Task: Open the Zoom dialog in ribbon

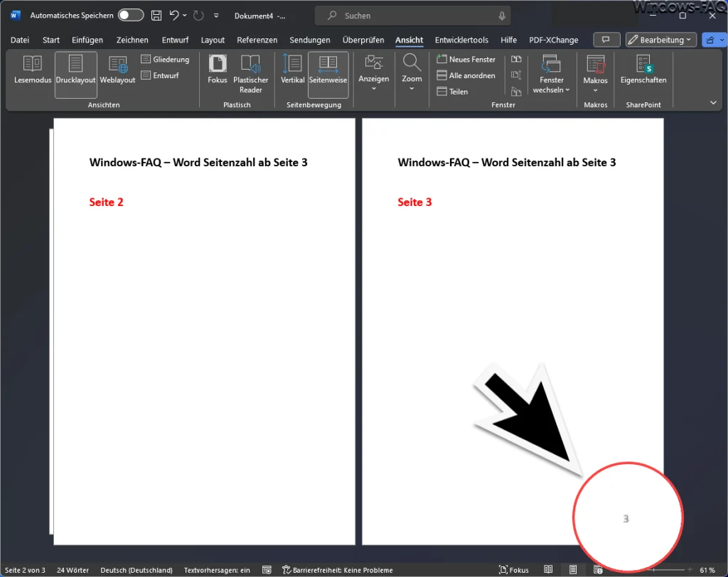Action: 412,72
